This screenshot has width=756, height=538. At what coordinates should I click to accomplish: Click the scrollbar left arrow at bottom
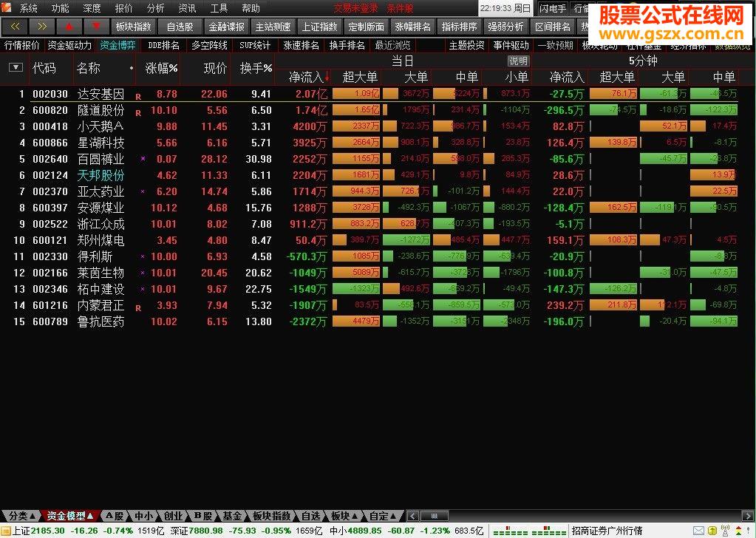point(412,516)
